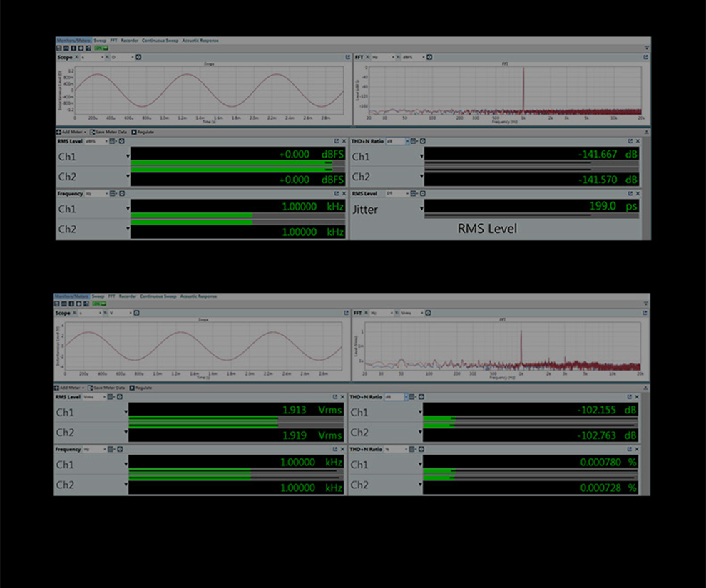Click the Ch1 green level bar showing 1.913 Vrms

pyautogui.click(x=203, y=418)
